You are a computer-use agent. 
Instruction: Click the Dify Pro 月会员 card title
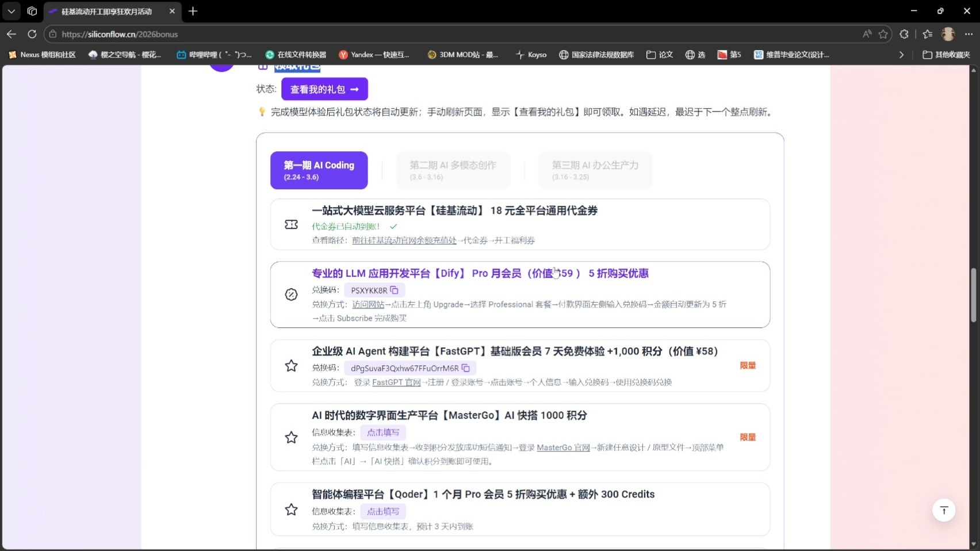click(x=480, y=273)
